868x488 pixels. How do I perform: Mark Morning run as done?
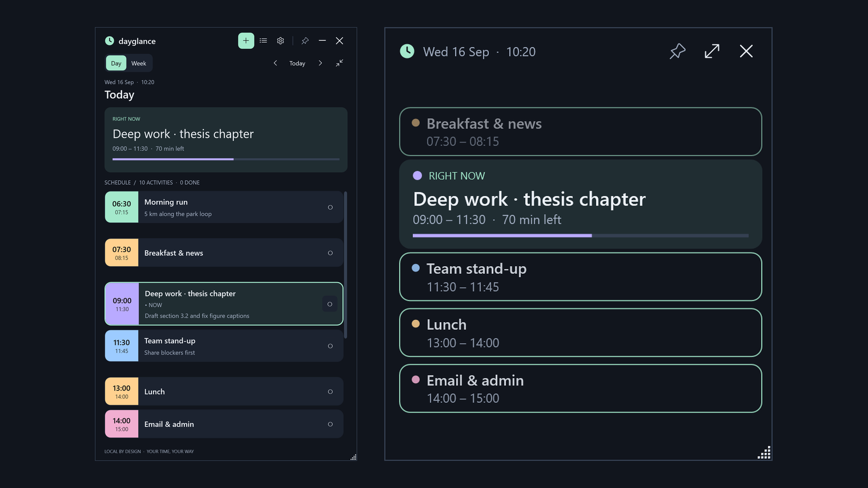coord(330,207)
